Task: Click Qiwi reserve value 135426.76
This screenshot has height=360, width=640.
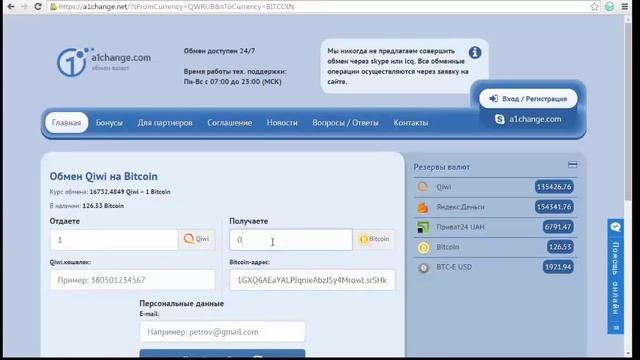Action: (554, 187)
